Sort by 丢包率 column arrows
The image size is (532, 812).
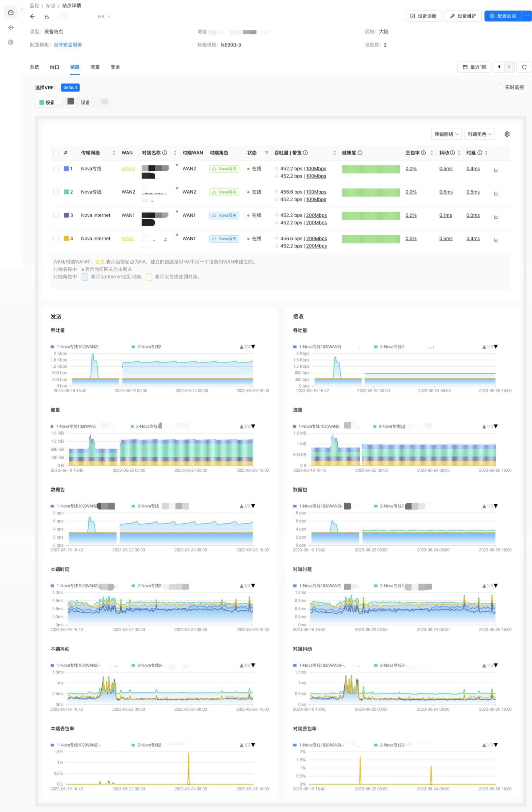click(x=432, y=153)
